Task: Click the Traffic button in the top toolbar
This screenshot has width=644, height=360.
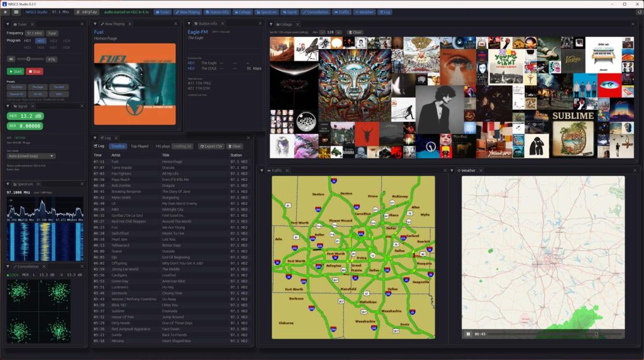Action: pos(341,13)
